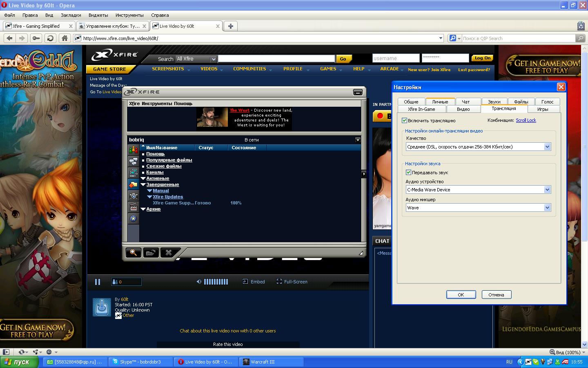The height and width of the screenshot is (368, 588).
Task: Switch to the 'Видео' settings tab
Action: pyautogui.click(x=463, y=109)
